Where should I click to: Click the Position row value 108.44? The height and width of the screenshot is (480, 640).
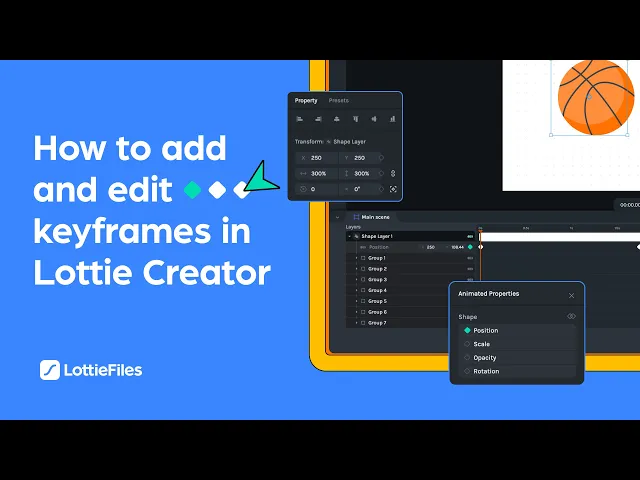click(457, 247)
